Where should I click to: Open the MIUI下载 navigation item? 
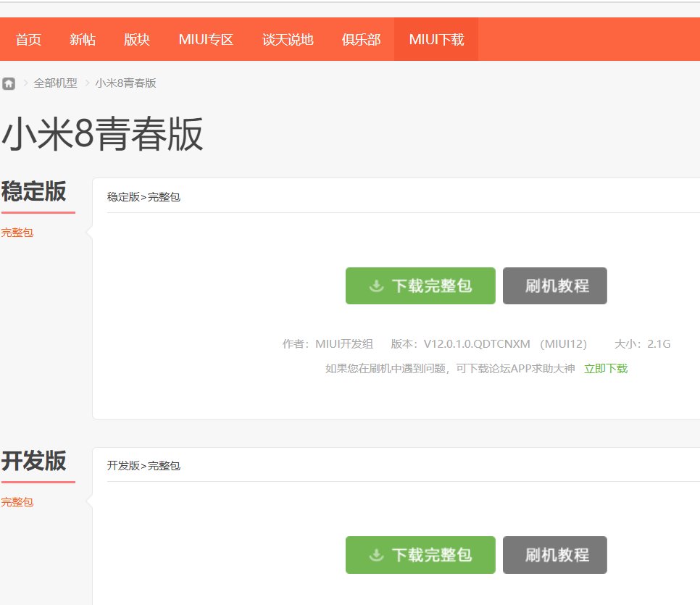point(436,40)
